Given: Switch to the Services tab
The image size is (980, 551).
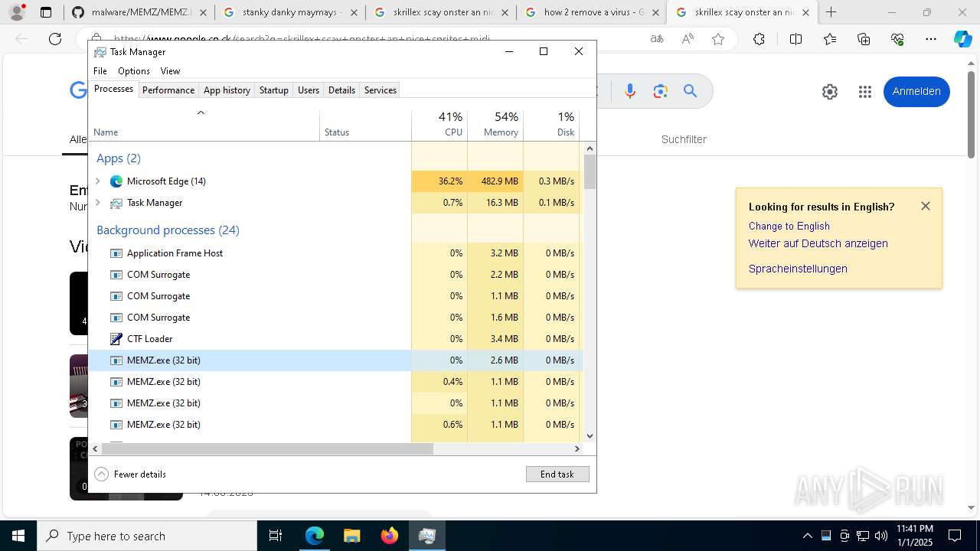Looking at the screenshot, I should pos(381,90).
